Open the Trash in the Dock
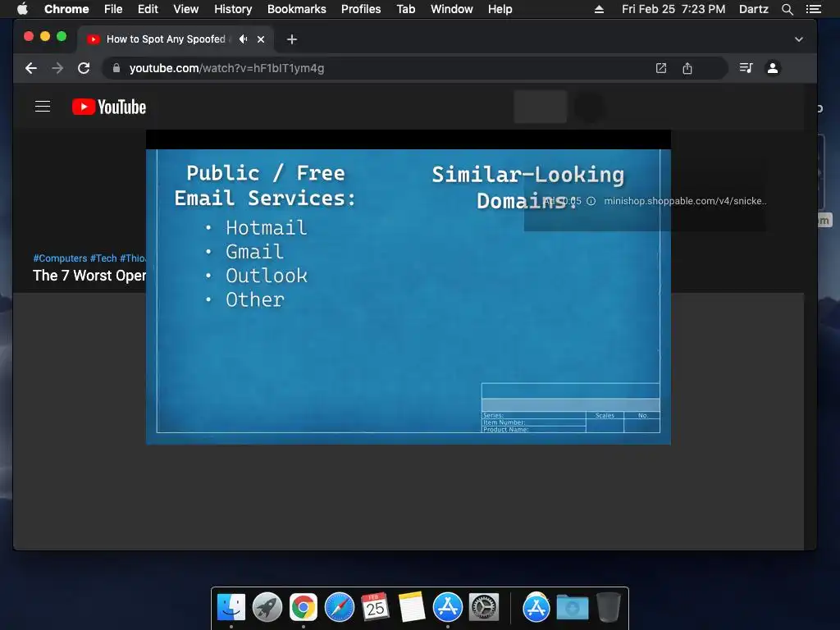This screenshot has width=840, height=630. pos(609,608)
